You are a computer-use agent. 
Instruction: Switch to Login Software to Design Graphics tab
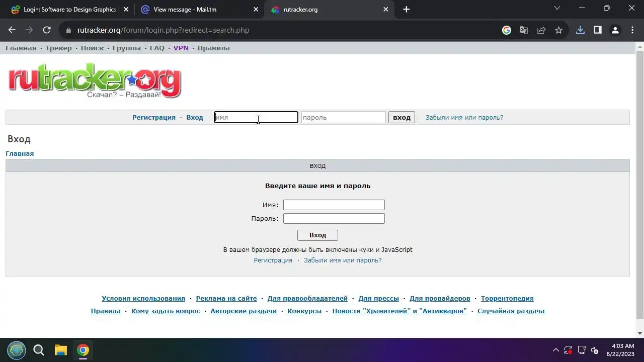tap(69, 10)
